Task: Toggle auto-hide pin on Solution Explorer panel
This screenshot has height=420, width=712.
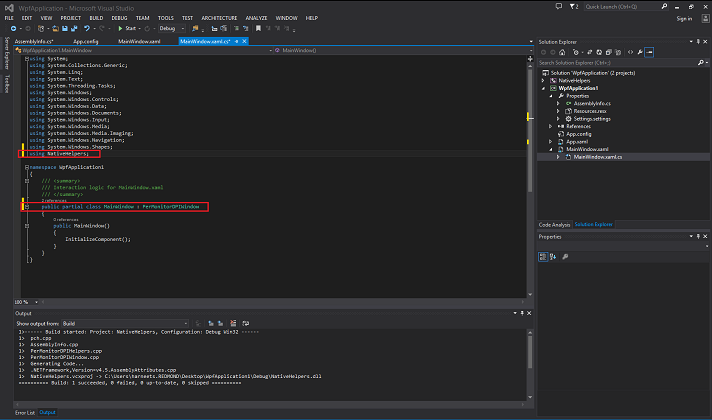Action: tap(698, 42)
